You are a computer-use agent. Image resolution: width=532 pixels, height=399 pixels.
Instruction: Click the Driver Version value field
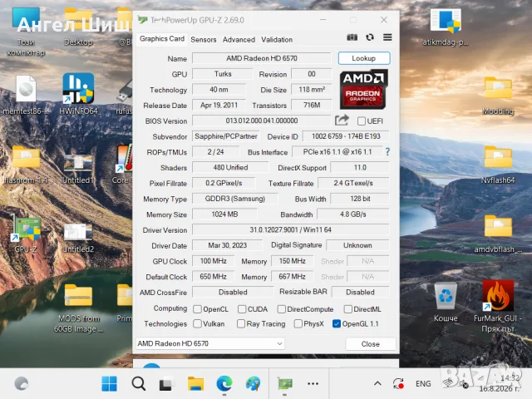pos(290,229)
